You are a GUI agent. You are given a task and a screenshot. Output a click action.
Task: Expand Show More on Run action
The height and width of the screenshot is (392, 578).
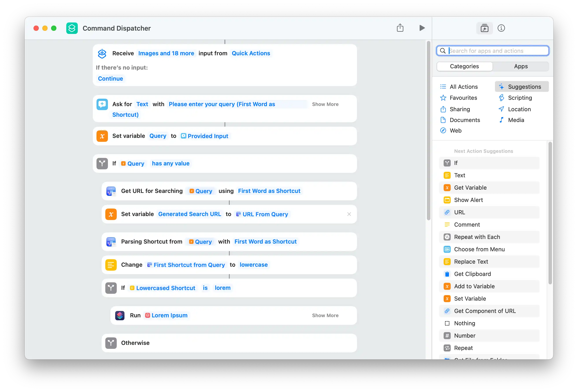325,315
